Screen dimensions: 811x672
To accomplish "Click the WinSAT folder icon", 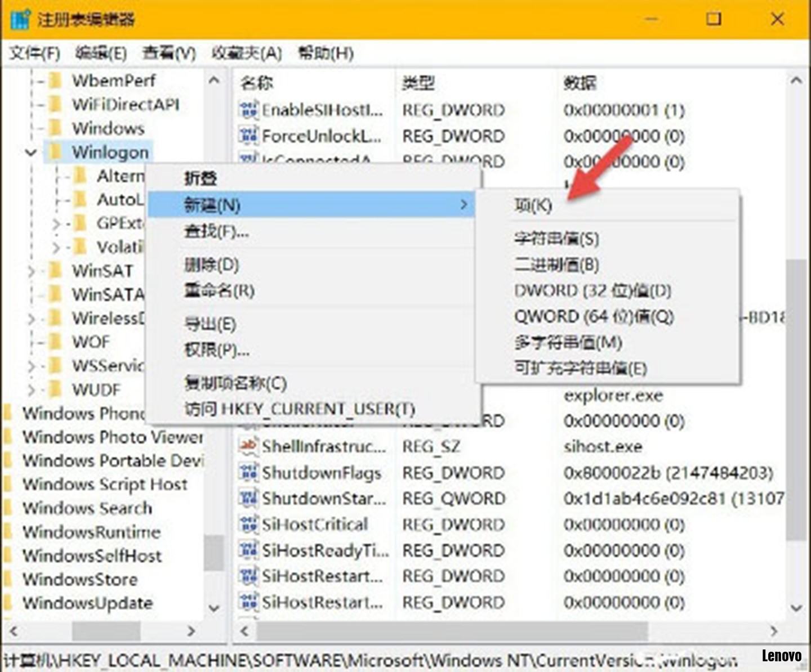I will 56,271.
